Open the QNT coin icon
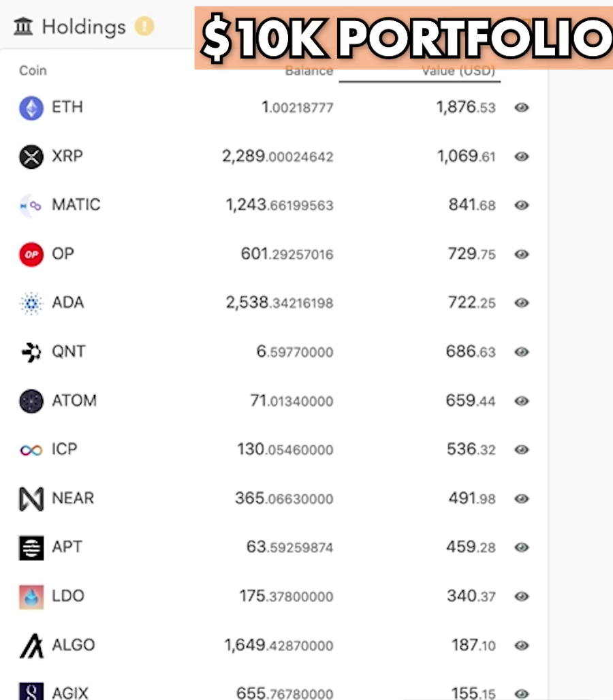The width and height of the screenshot is (613, 700). [31, 352]
